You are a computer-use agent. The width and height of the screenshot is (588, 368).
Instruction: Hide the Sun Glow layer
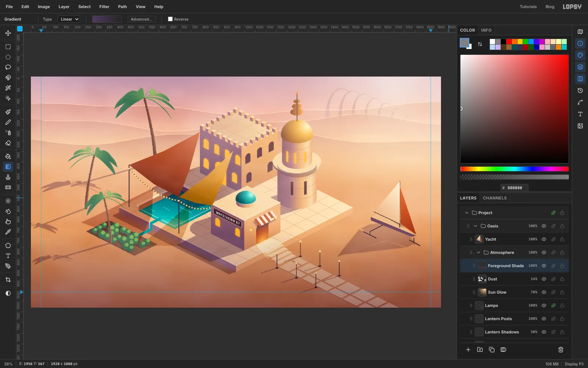pyautogui.click(x=544, y=292)
